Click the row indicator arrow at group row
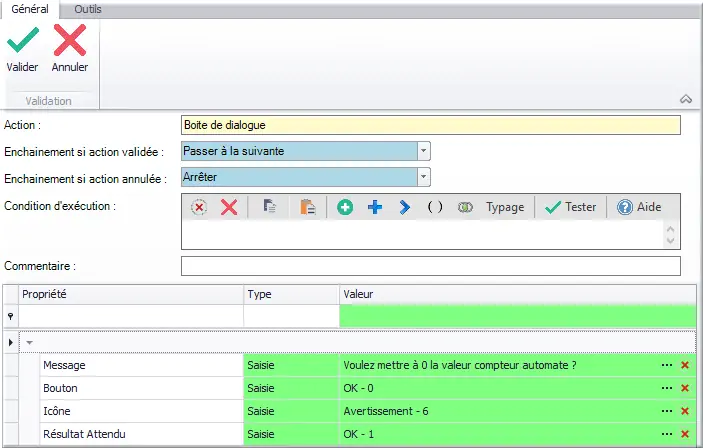Screen dimensions: 703x448 coord(11,343)
